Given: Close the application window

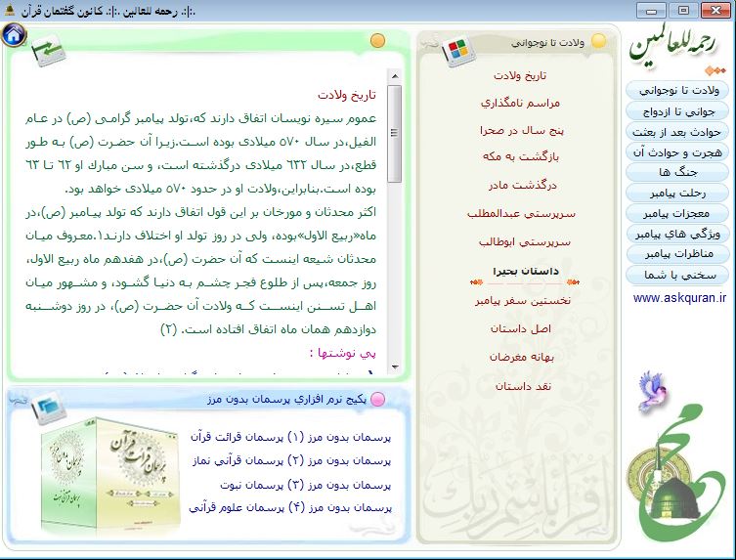Looking at the screenshot, I should click(x=715, y=10).
